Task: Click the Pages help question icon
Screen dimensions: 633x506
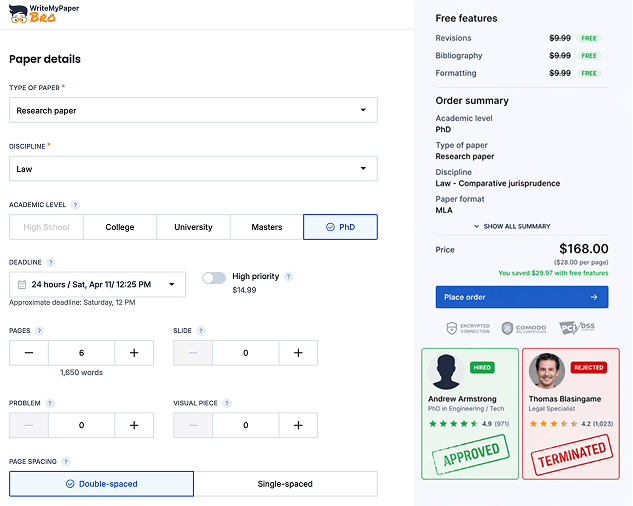Action: 40,330
